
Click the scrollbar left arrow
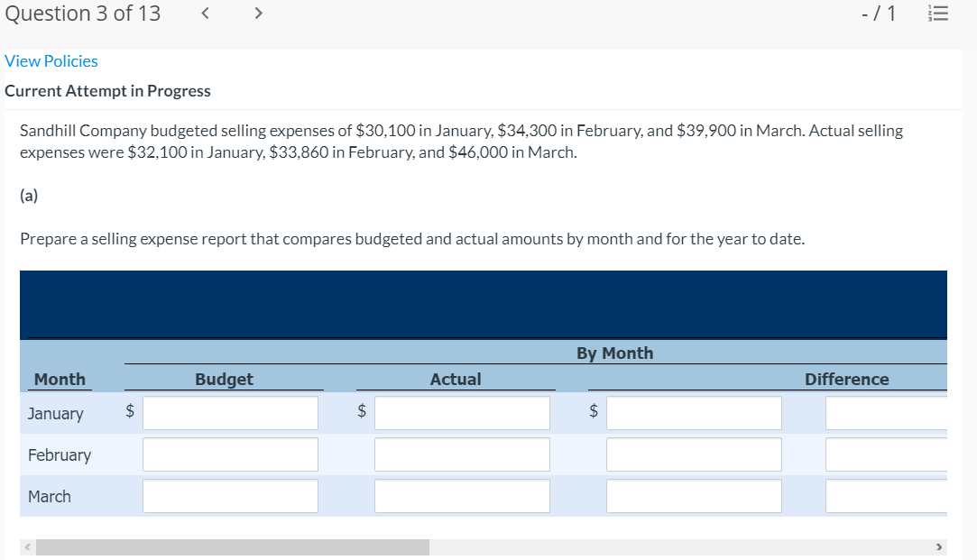(x=27, y=546)
